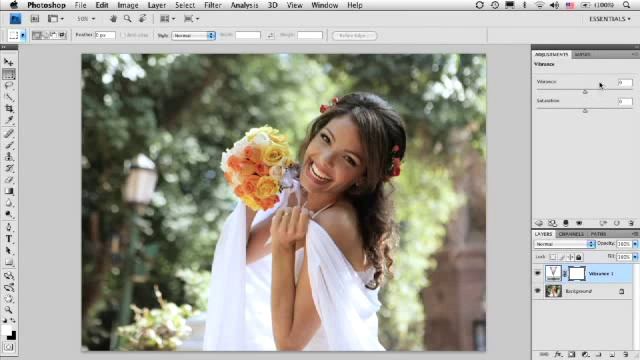Open the Screen Mode dropdown
The width and height of the screenshot is (640, 360).
(x=191, y=19)
